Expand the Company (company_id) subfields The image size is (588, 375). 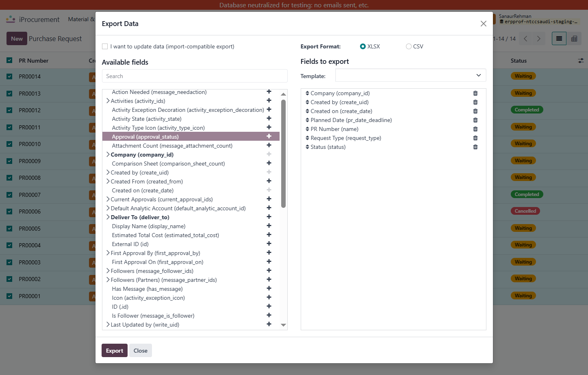(108, 155)
